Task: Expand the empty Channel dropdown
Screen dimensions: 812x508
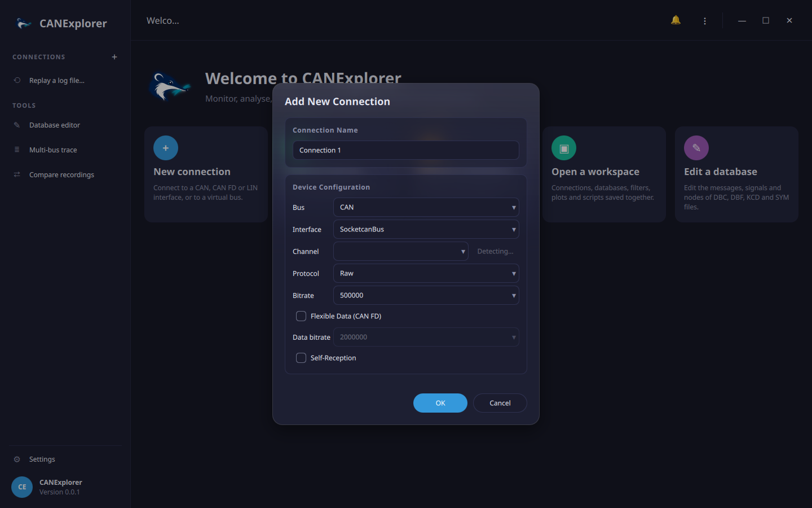Action: 401,251
